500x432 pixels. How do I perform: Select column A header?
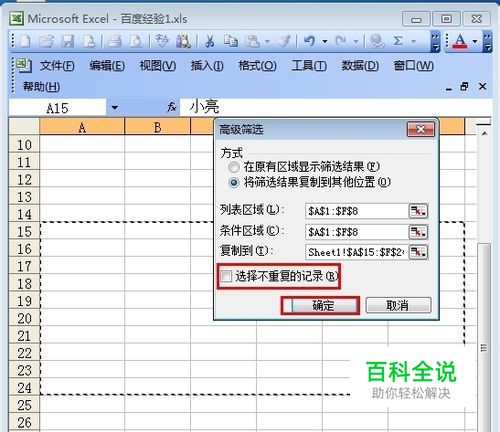82,127
